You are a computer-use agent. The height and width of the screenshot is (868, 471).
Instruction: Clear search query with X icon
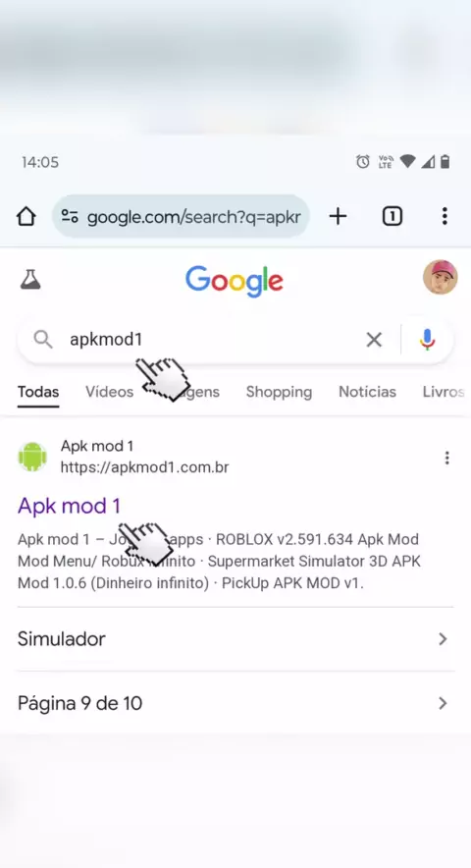[x=374, y=340]
